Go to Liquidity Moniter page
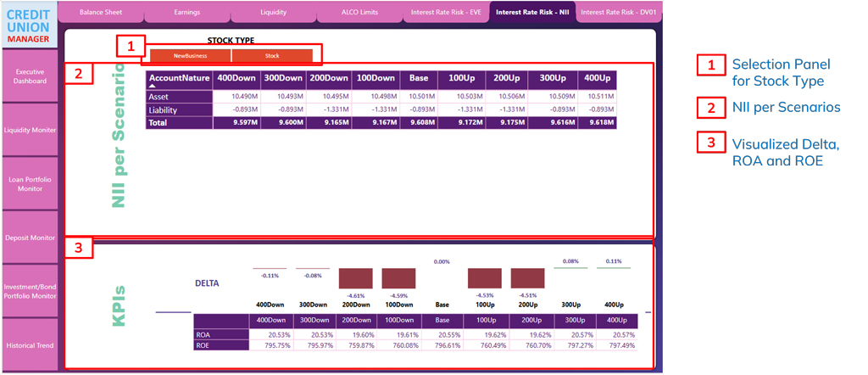This screenshot has width=868, height=375. click(x=30, y=130)
